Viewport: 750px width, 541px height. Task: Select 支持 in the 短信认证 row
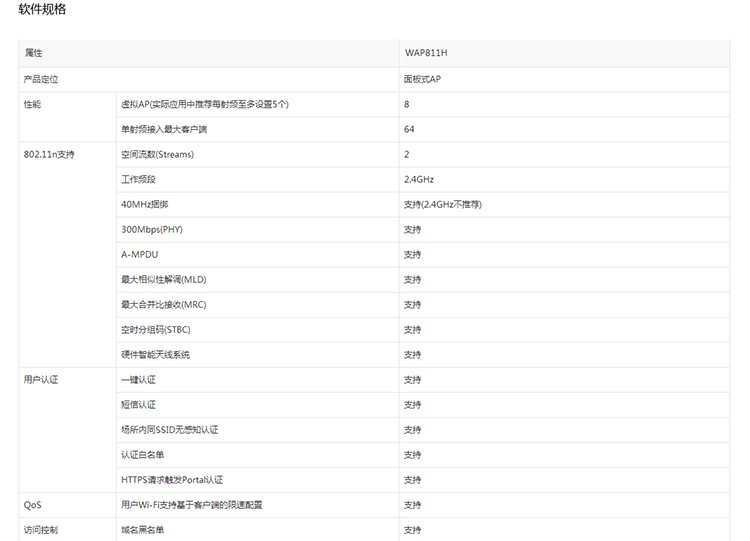coord(564,405)
